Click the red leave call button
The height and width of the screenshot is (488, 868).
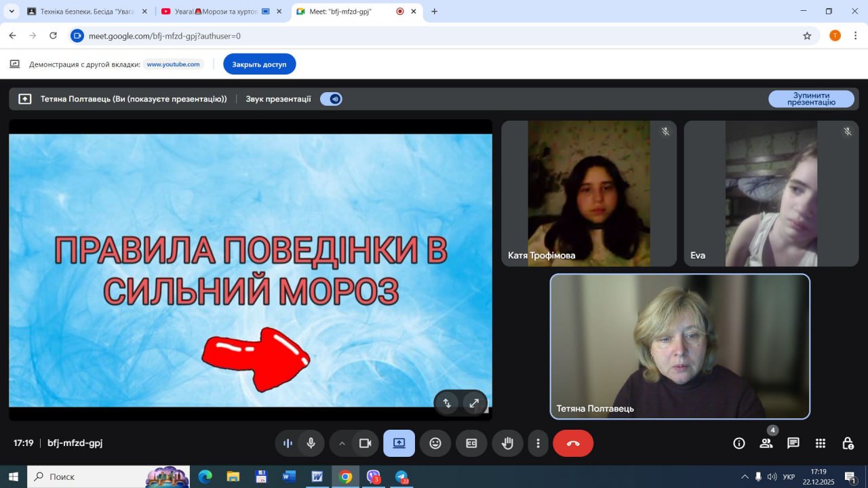click(573, 443)
